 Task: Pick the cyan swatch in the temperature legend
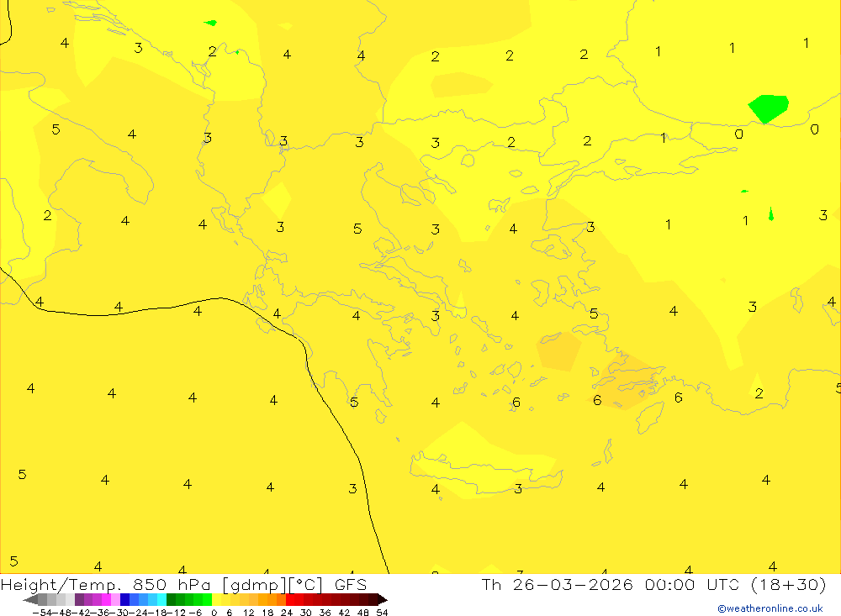click(161, 600)
